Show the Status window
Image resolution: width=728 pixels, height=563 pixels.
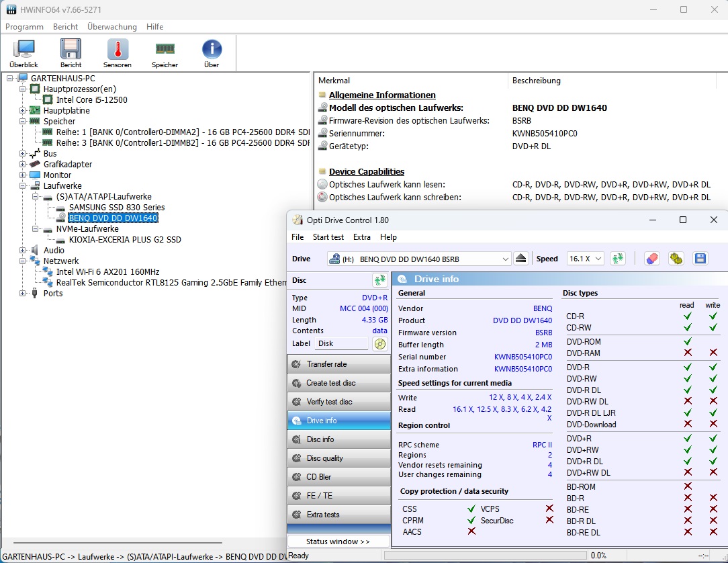(338, 542)
